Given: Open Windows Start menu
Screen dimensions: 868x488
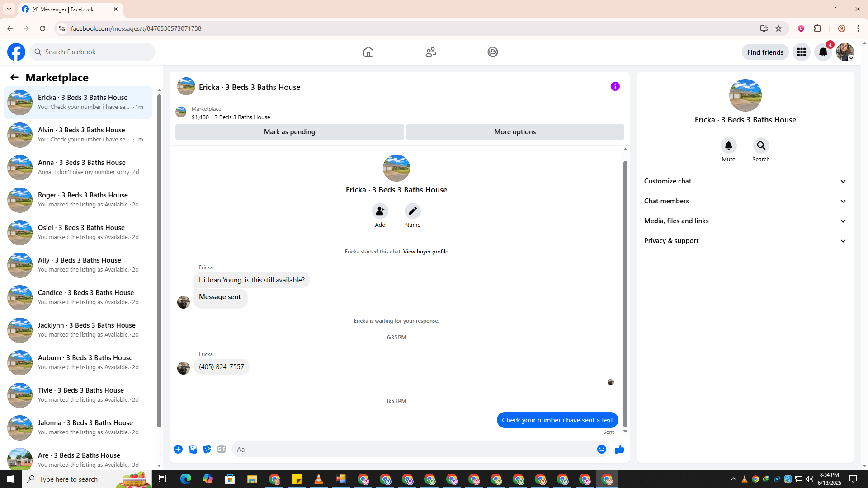Looking at the screenshot, I should coord(11,479).
